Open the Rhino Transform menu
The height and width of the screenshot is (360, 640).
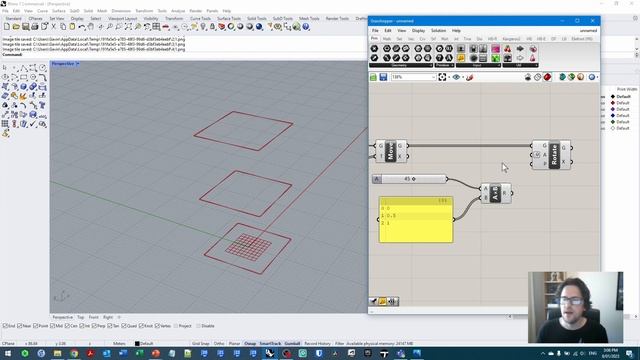click(x=144, y=11)
